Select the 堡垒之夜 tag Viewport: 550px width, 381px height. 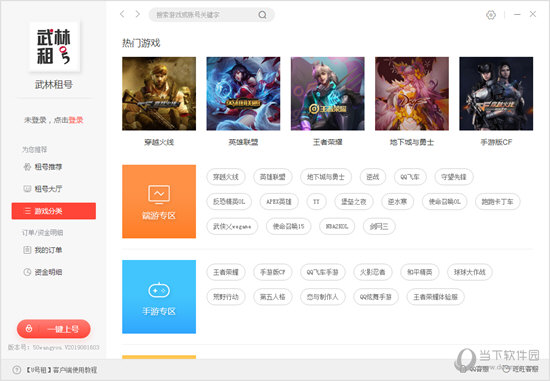click(x=354, y=202)
